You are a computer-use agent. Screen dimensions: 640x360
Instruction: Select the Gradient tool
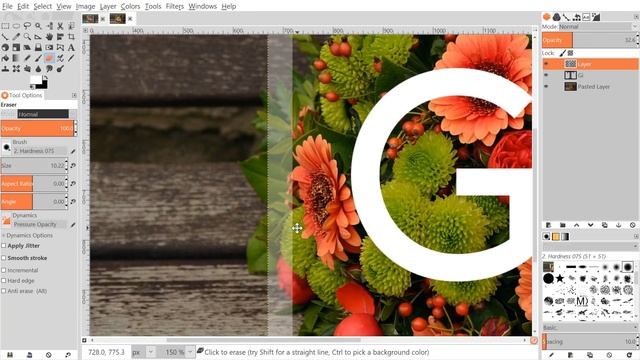[x=16, y=58]
